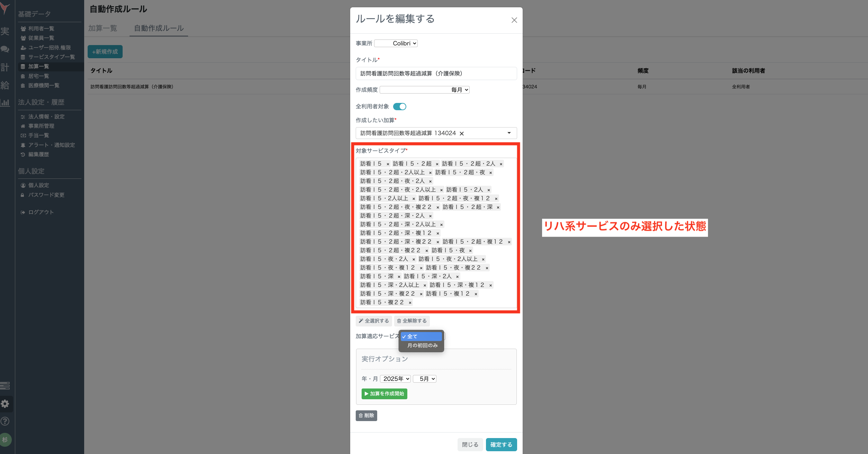Open the settings gear in the left rail
Viewport: 868px width, 454px height.
click(6, 403)
